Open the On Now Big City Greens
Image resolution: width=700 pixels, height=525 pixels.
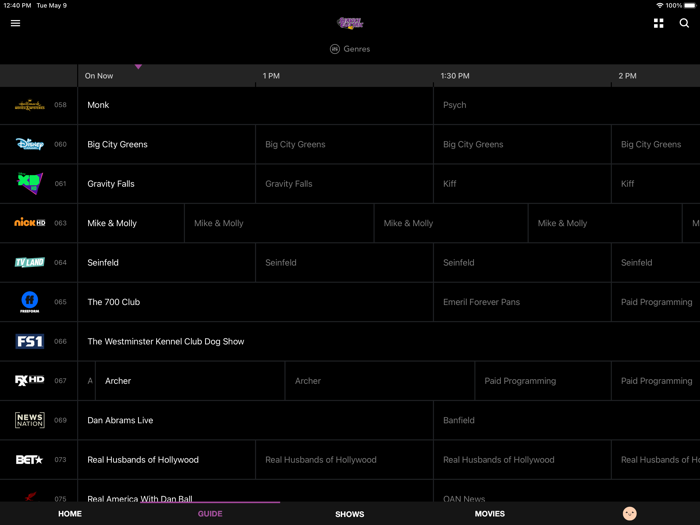[167, 144]
